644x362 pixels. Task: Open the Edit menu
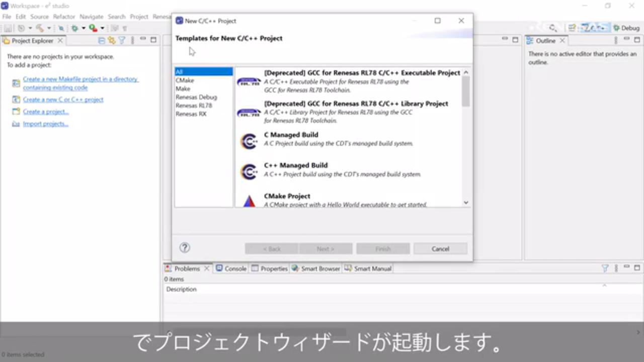(21, 17)
